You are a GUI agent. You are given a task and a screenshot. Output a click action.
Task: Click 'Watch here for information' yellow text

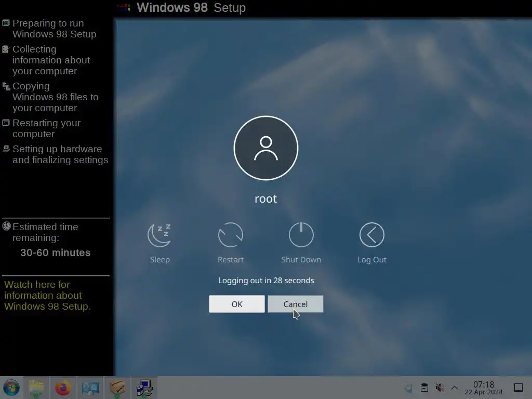[47, 295]
